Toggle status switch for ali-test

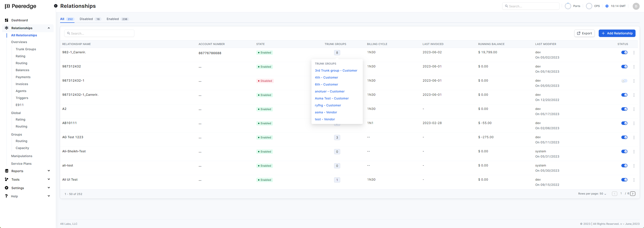pyautogui.click(x=624, y=166)
